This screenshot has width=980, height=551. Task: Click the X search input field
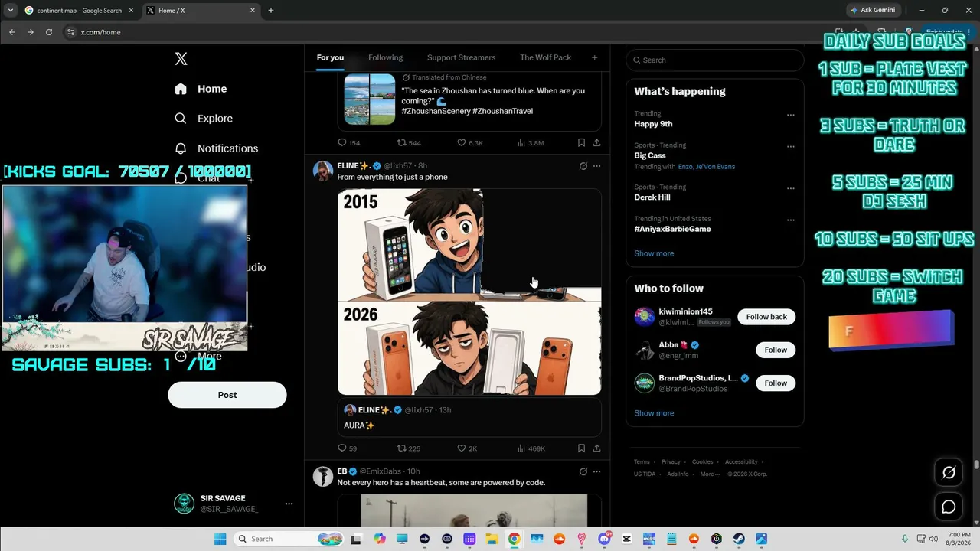click(x=715, y=60)
